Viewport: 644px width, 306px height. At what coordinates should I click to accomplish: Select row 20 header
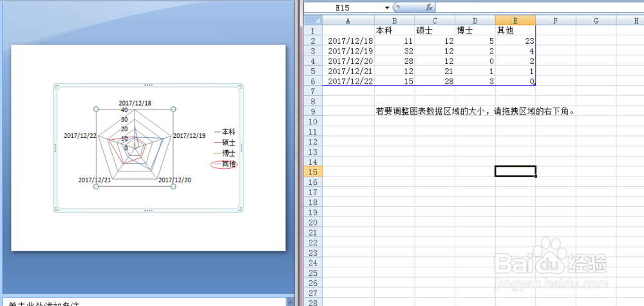point(313,222)
